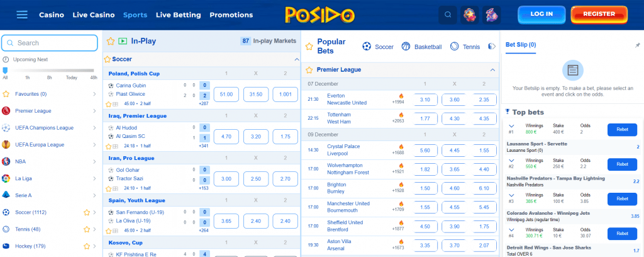Click the UEFA Europa League icon

point(6,145)
